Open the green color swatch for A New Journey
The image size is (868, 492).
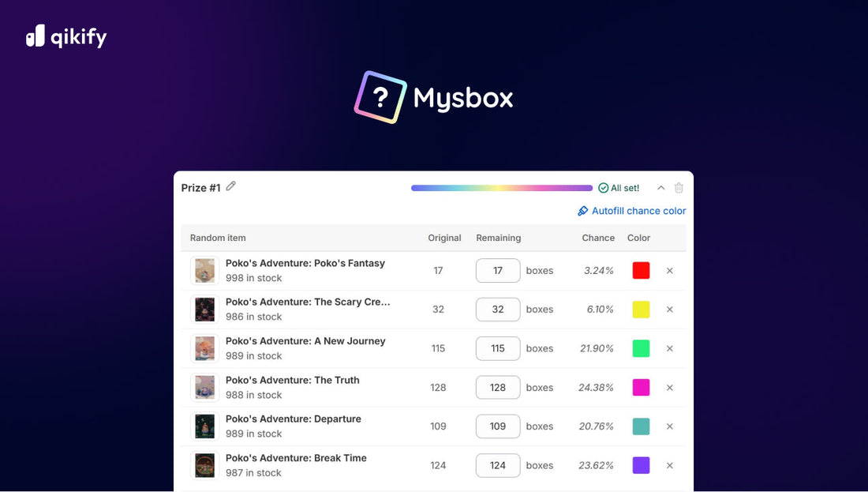coord(641,348)
